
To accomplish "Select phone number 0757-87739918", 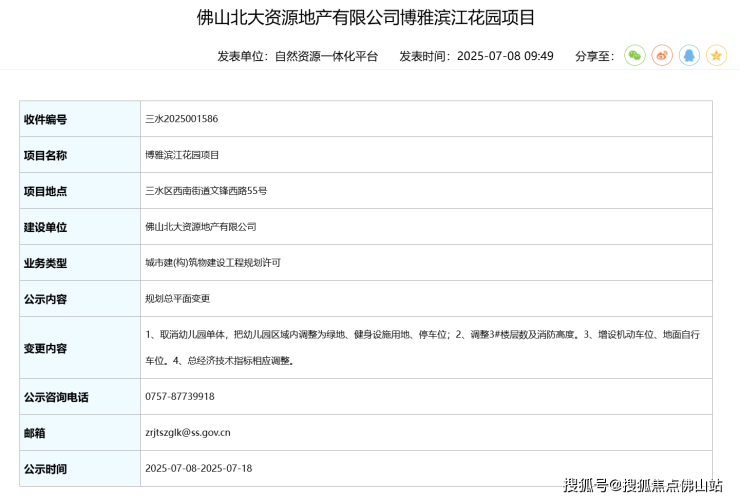I will (180, 397).
